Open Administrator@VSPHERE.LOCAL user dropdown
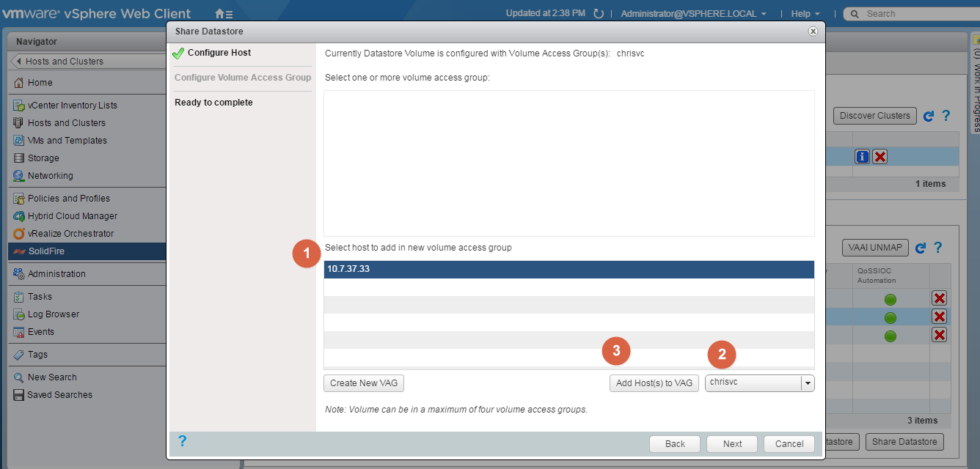The height and width of the screenshot is (469, 980). (x=693, y=14)
